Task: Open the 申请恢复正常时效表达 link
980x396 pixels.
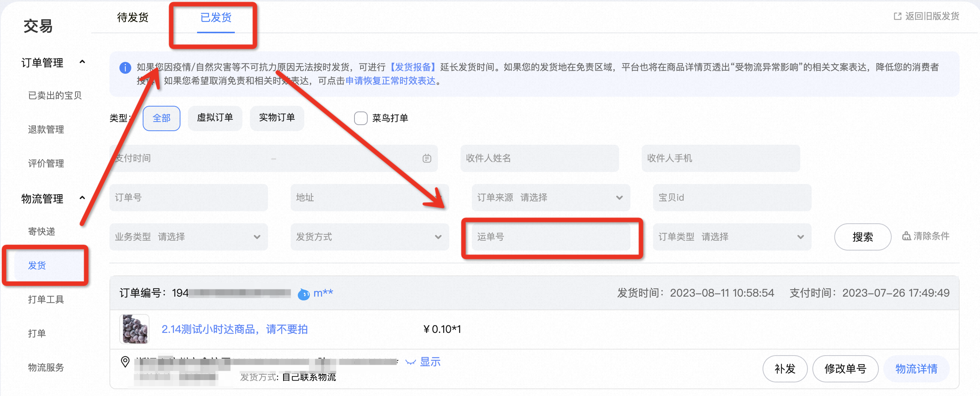Action: click(x=390, y=81)
